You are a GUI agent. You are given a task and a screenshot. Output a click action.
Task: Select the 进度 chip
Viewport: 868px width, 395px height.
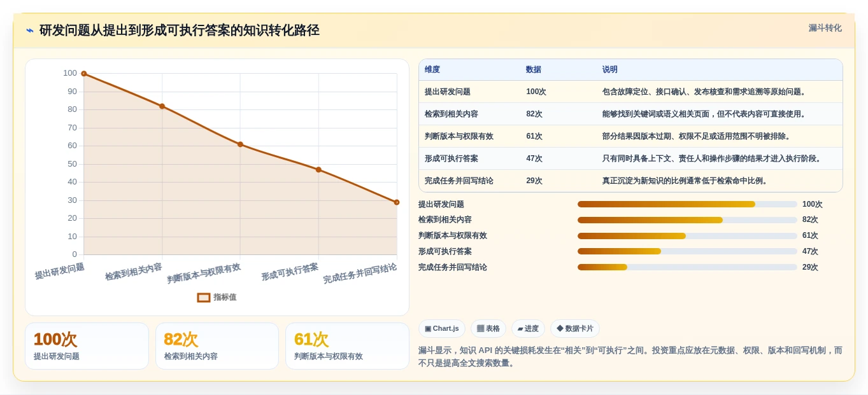point(528,328)
